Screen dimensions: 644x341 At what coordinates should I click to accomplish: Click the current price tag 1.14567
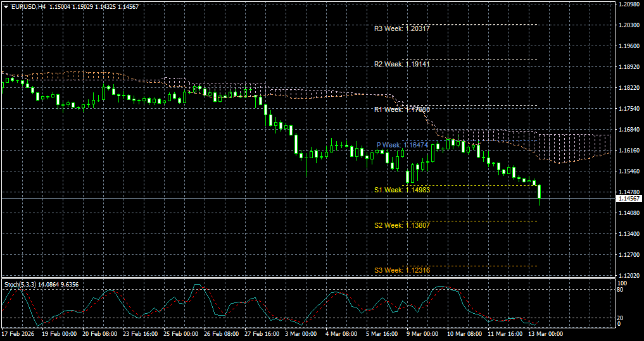629,198
